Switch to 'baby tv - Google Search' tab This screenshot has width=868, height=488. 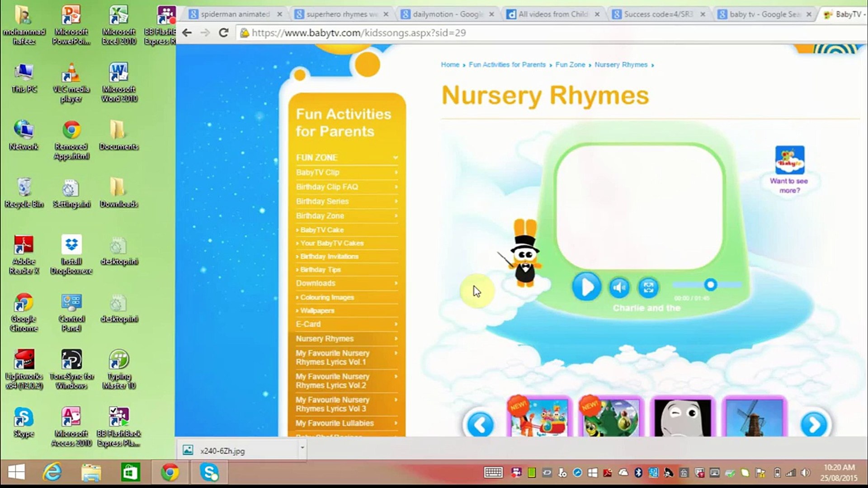point(764,14)
